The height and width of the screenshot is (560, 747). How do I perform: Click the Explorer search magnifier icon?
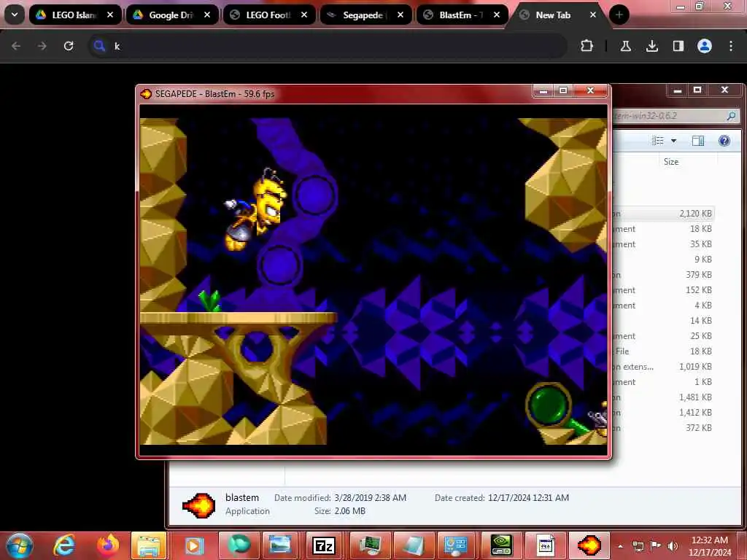coord(731,115)
